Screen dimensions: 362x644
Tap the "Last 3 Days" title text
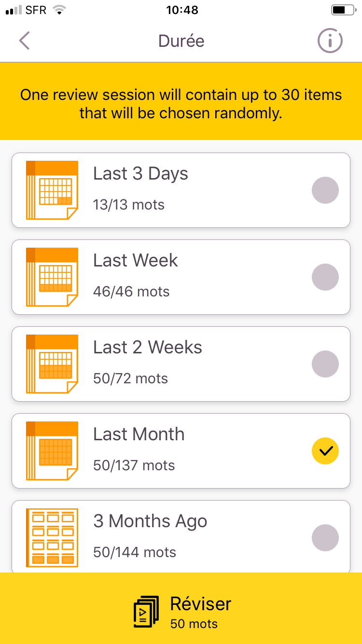click(140, 174)
